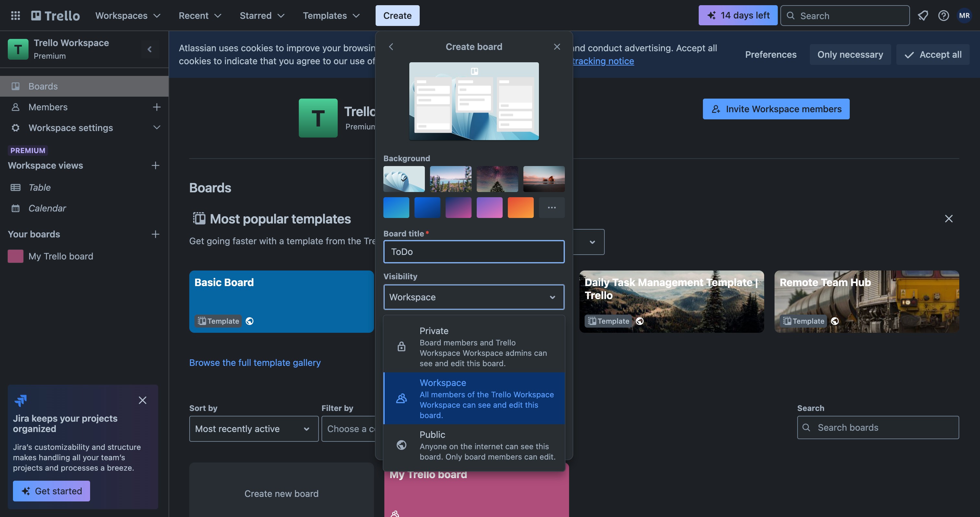Viewport: 980px width, 517px height.
Task: Open the app switcher grid icon
Action: (x=16, y=16)
